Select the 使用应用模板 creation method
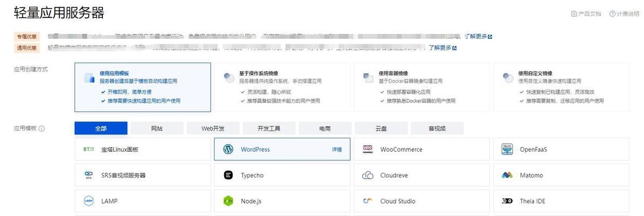This screenshot has height=216, width=644. point(142,87)
